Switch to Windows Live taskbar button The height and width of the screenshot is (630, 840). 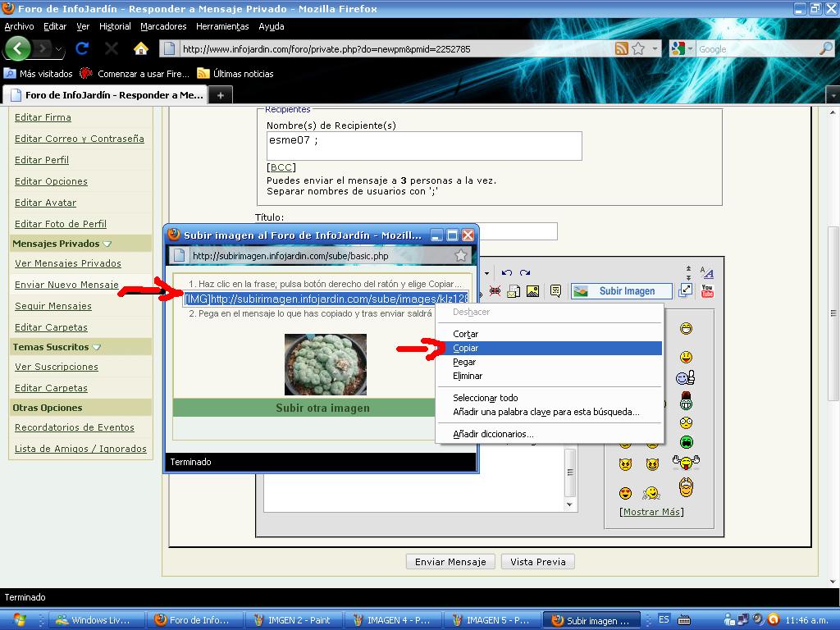[98, 620]
